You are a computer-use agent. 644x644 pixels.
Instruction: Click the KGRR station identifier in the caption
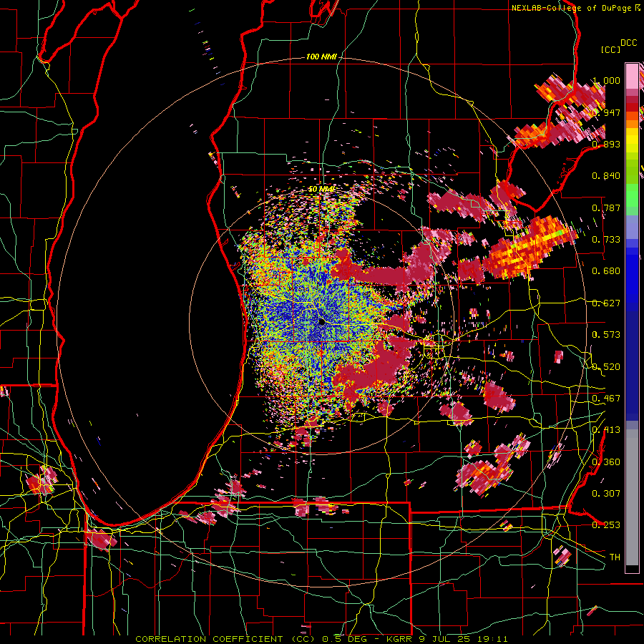[x=401, y=639]
